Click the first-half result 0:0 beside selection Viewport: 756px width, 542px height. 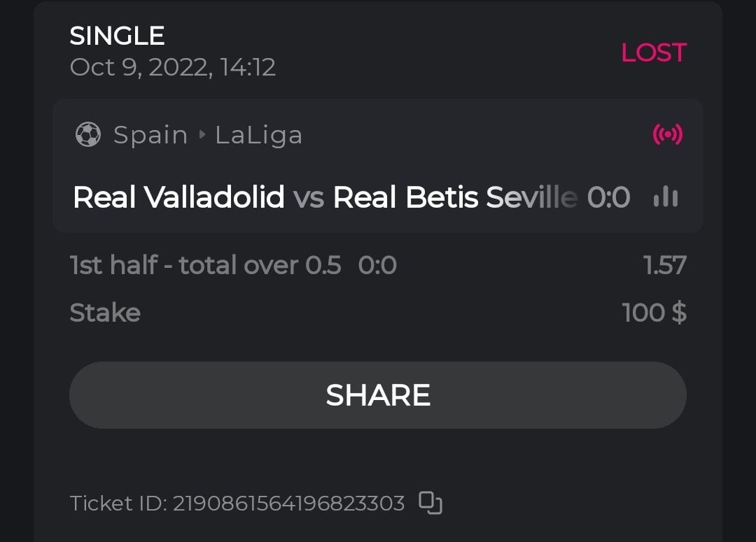coord(377,266)
